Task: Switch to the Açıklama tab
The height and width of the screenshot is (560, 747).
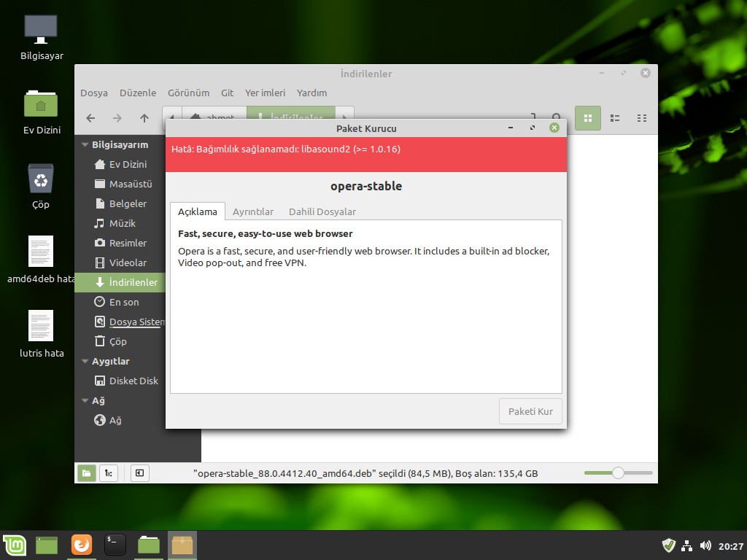Action: point(197,212)
